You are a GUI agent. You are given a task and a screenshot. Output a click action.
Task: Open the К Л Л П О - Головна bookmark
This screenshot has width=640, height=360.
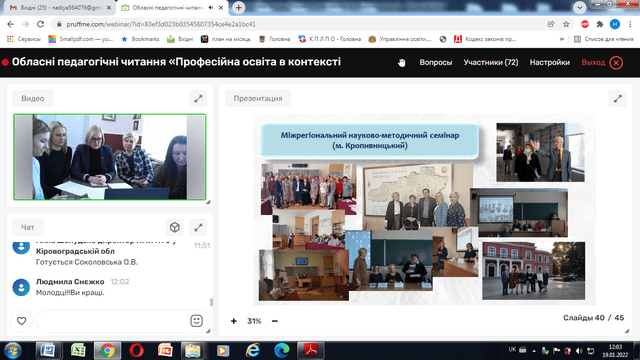point(329,39)
